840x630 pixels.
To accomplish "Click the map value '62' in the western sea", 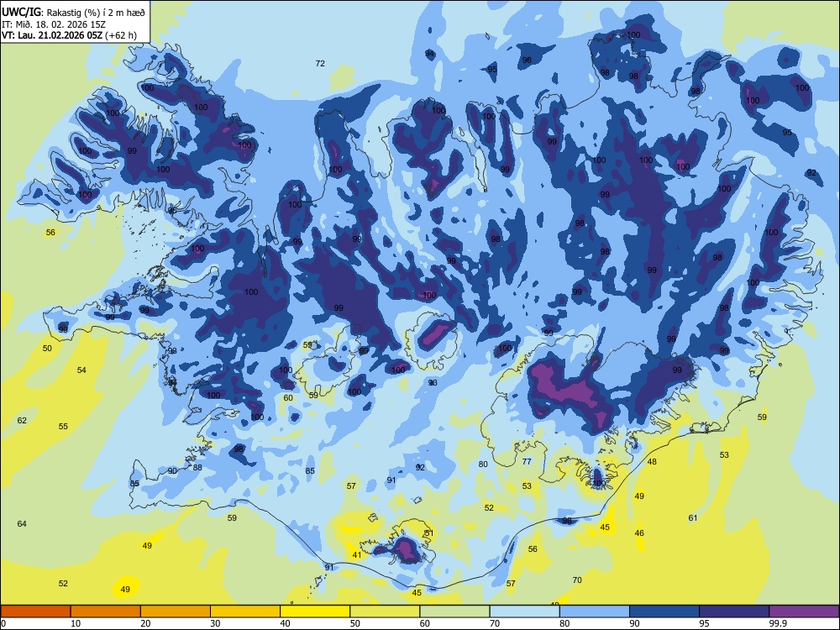I will 22,421.
